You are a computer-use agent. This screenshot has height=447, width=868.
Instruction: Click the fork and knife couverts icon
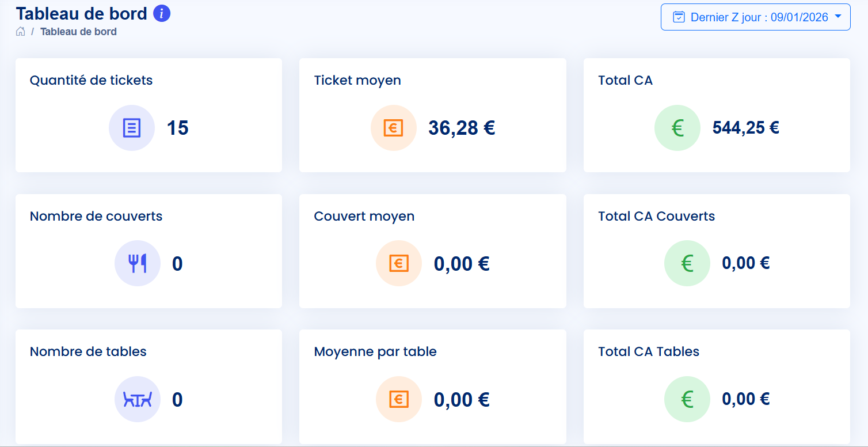[138, 263]
